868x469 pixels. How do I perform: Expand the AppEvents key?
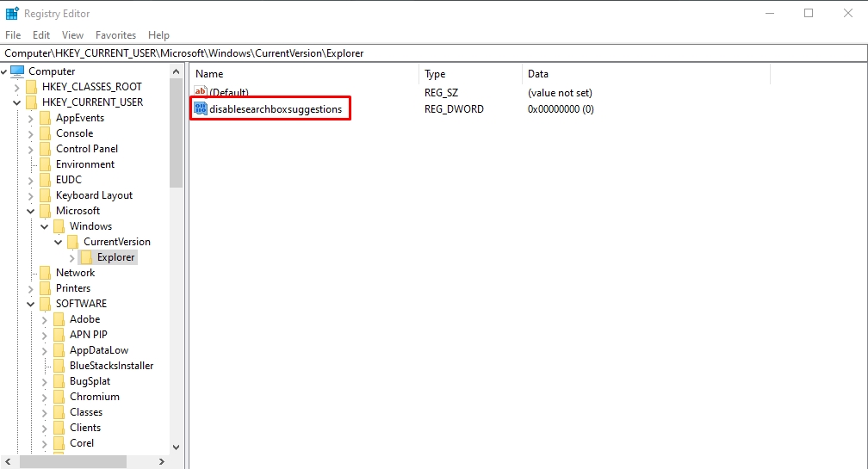30,118
